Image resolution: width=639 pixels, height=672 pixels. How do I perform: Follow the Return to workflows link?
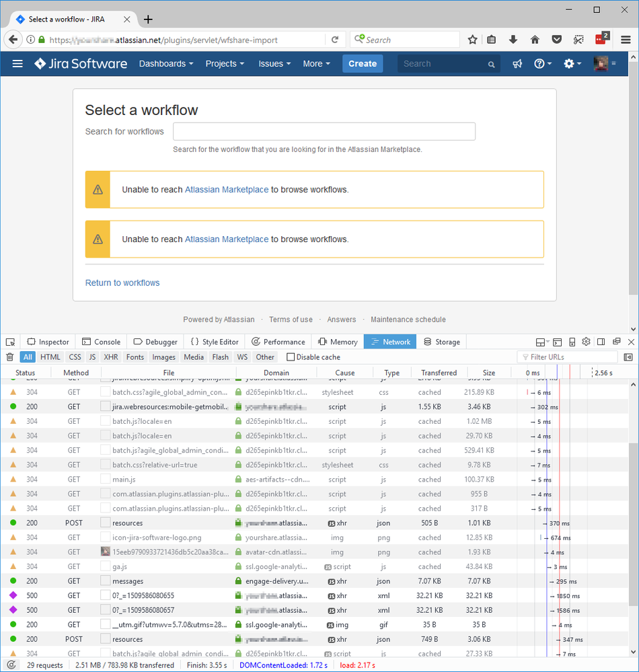pyautogui.click(x=122, y=283)
